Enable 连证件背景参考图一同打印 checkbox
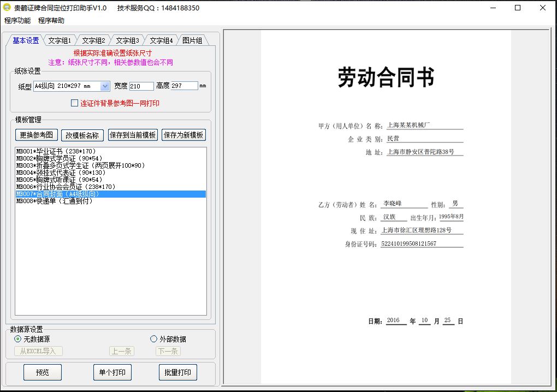The width and height of the screenshot is (557, 392). click(x=75, y=103)
